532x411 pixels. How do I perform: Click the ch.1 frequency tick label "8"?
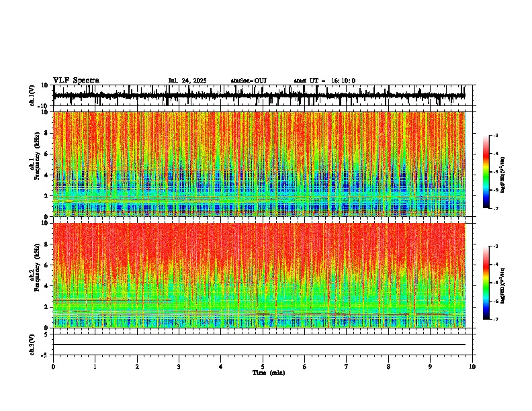(46, 133)
